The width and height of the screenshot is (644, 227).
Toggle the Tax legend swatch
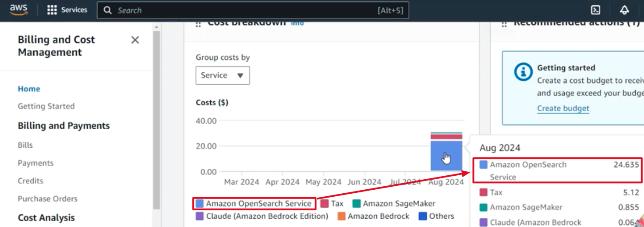tap(325, 203)
